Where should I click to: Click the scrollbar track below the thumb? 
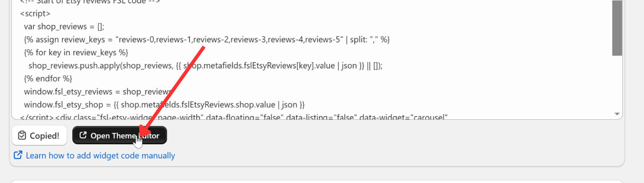click(617, 83)
